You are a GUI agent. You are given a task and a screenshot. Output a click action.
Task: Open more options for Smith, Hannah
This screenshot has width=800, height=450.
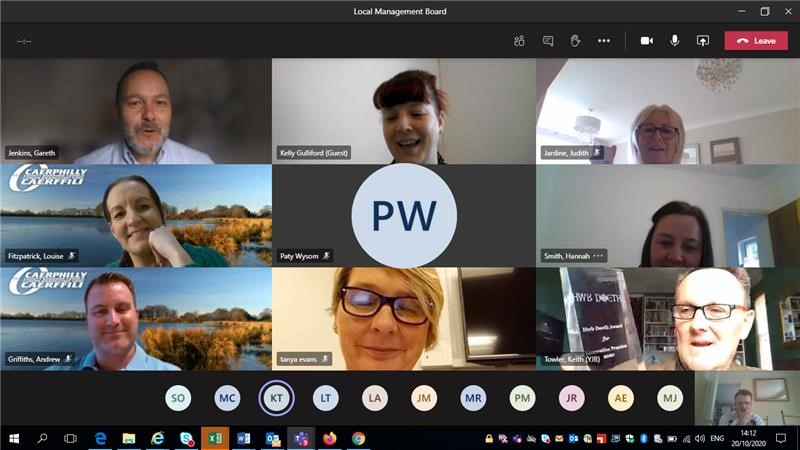tap(599, 256)
